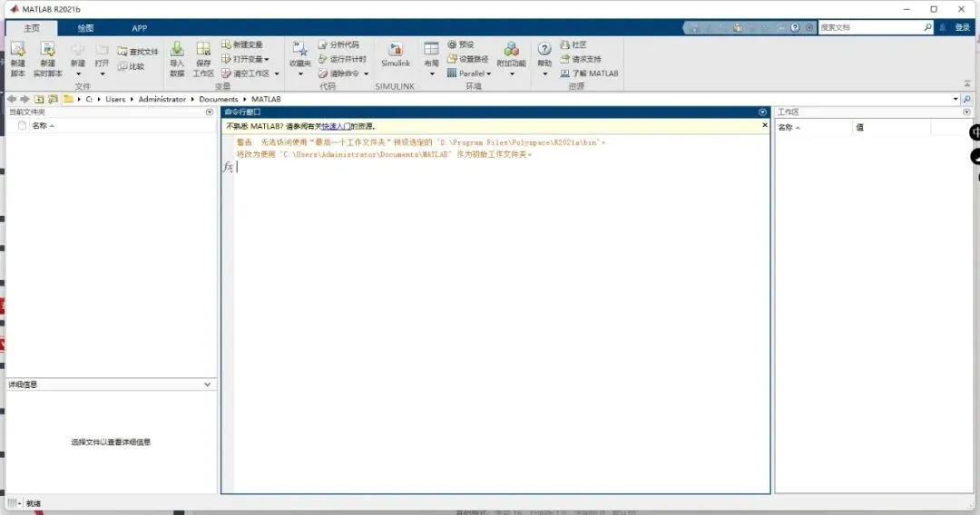Expand the arrow beside 清除命令
980x515 pixels.
click(x=367, y=73)
